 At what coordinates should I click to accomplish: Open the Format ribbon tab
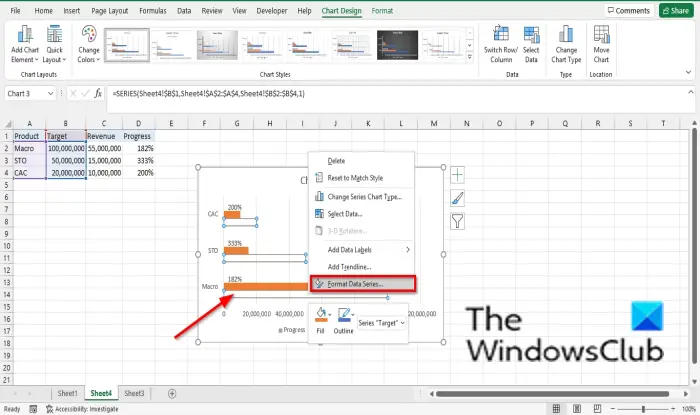coord(382,11)
